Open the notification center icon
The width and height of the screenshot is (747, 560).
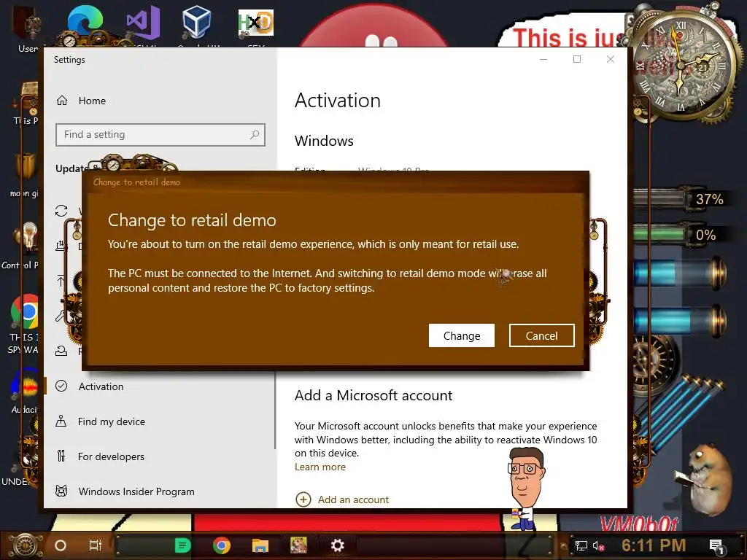click(x=716, y=545)
